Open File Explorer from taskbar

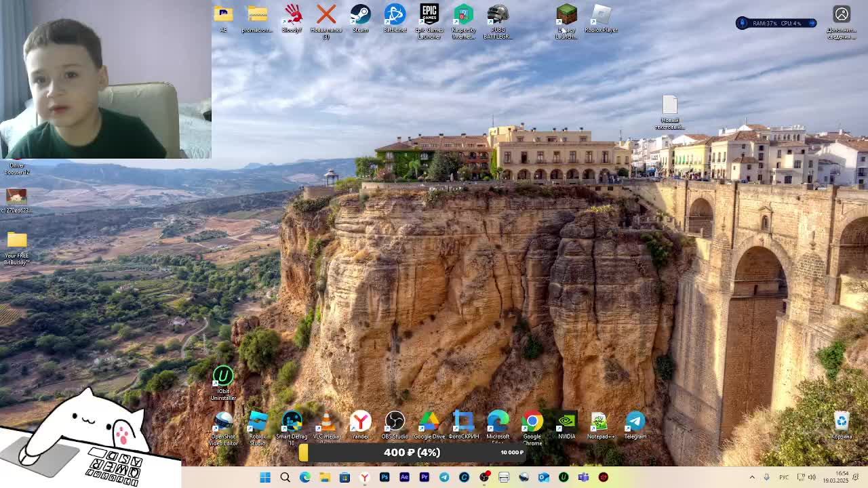coord(325,477)
